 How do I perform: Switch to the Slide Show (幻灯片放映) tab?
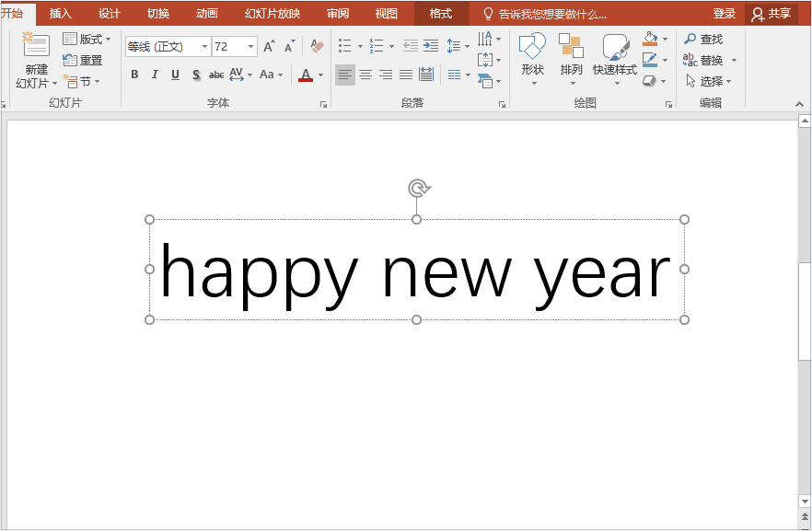(x=273, y=14)
